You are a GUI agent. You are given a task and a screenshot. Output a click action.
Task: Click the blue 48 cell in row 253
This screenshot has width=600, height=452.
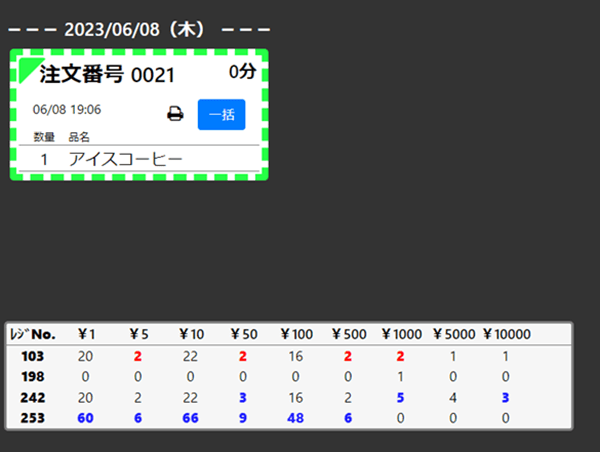click(295, 417)
